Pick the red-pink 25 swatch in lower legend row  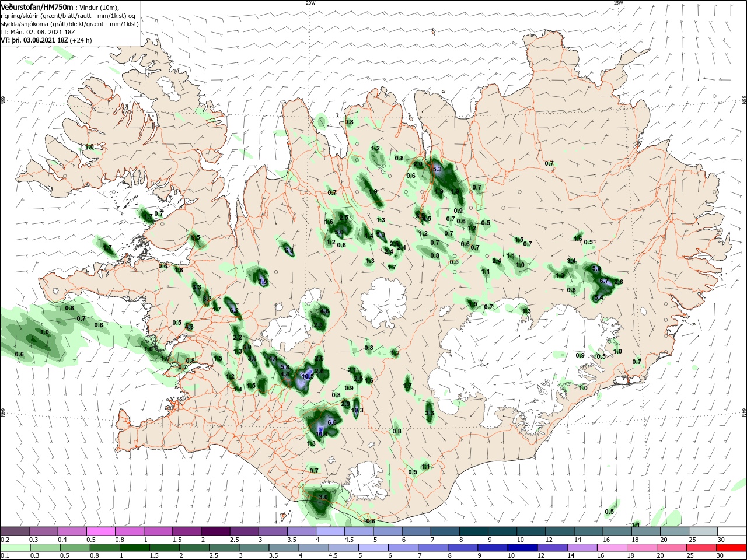[701, 548]
